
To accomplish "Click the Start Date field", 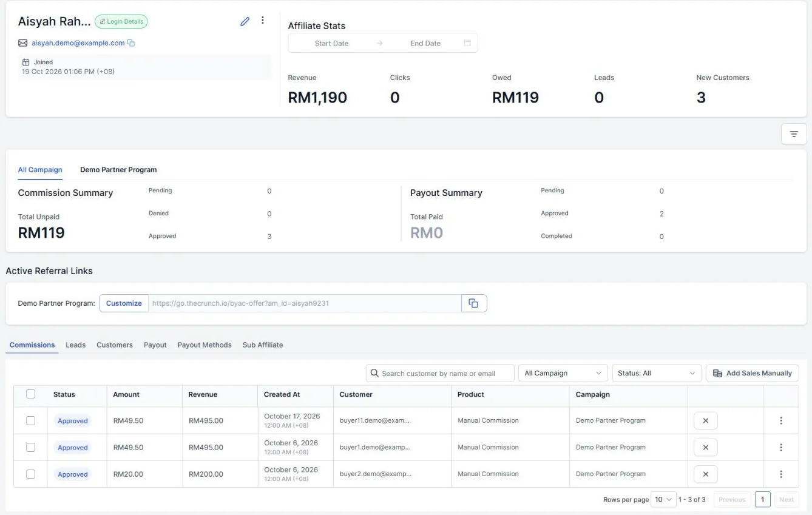I will tap(331, 43).
